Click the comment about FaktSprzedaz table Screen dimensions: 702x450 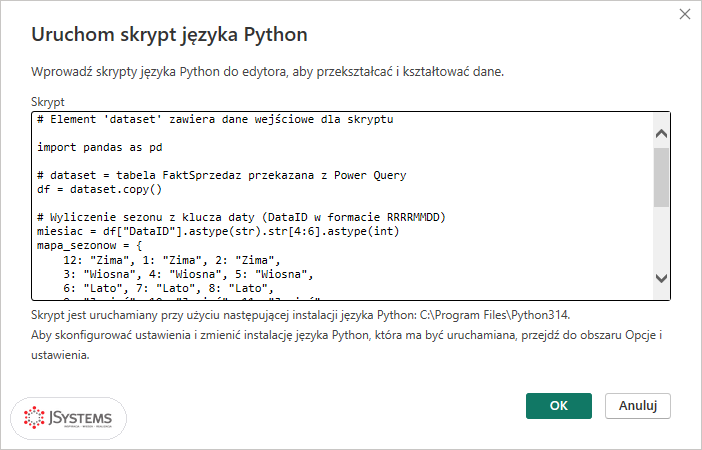(x=222, y=176)
